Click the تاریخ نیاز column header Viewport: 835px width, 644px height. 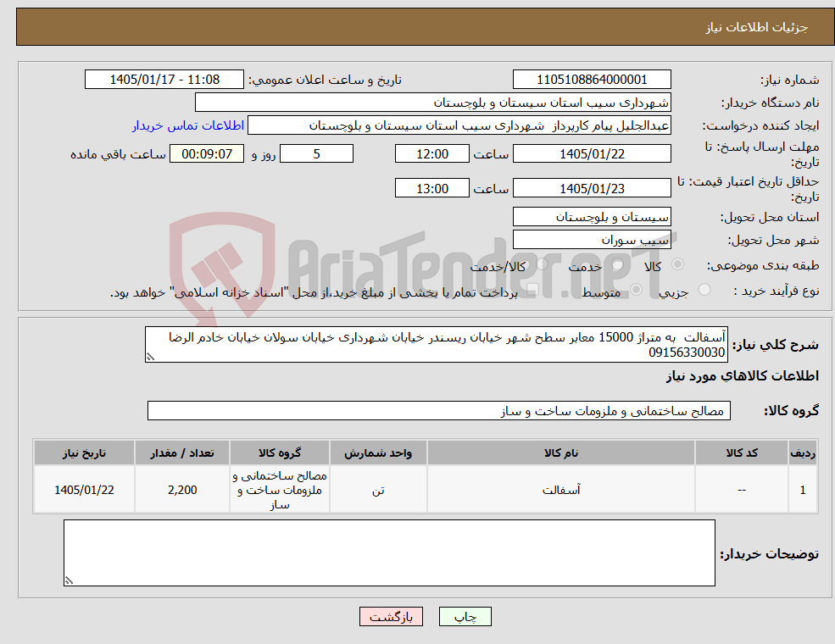pos(84,452)
